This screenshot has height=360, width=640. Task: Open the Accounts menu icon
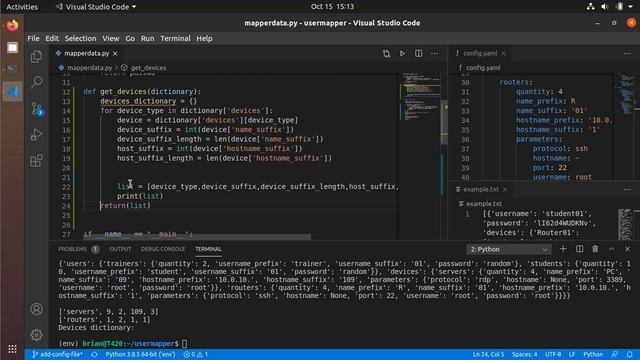[x=36, y=309]
